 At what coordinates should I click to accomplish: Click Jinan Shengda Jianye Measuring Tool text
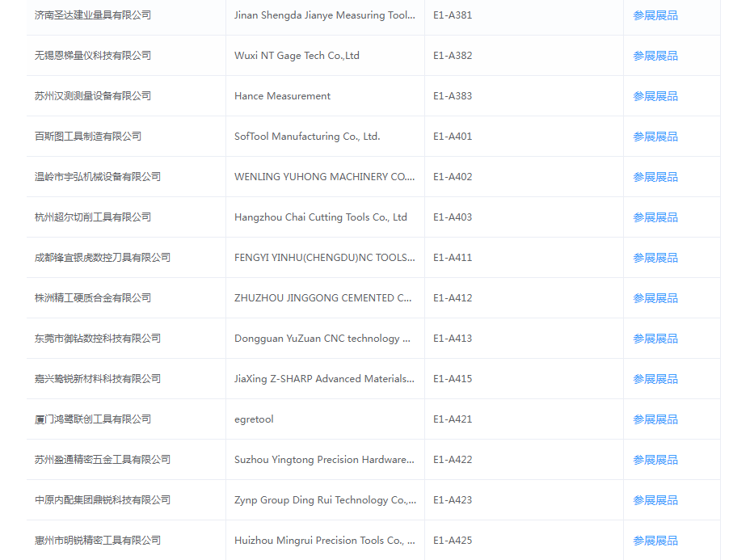[324, 15]
